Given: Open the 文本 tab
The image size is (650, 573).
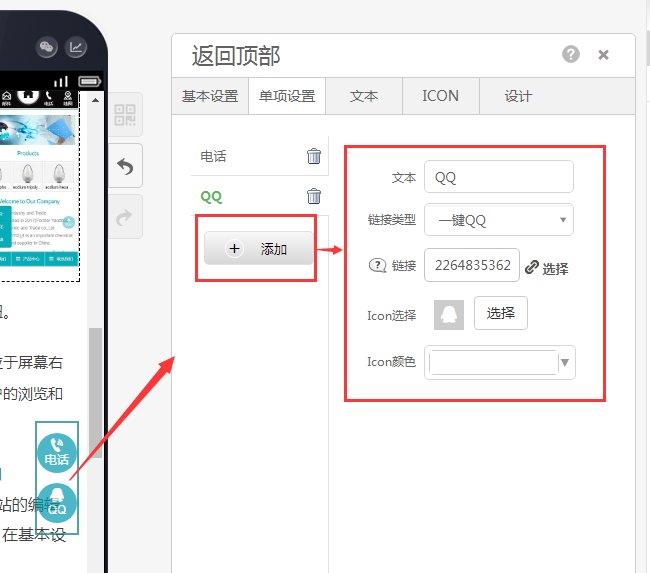Looking at the screenshot, I should point(364,96).
